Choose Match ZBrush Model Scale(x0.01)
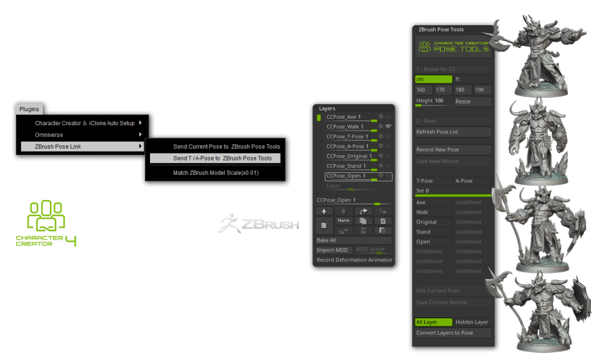This screenshot has height=364, width=602. [215, 173]
